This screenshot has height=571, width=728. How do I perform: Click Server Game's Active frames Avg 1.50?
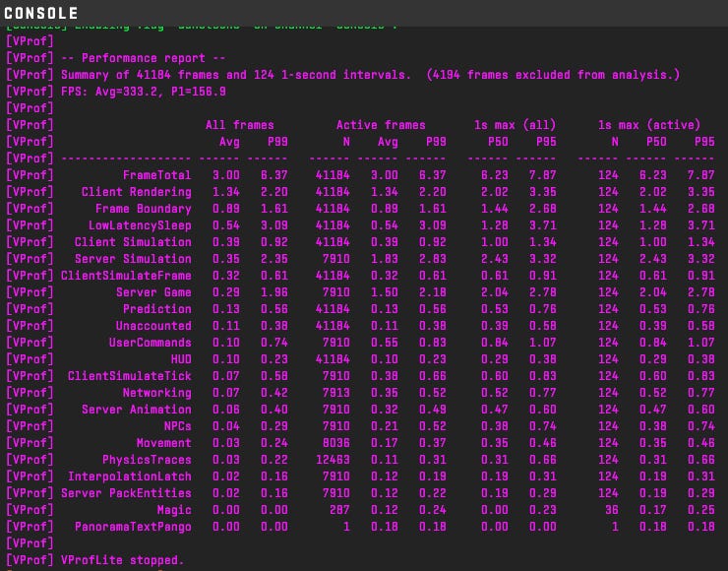[385, 292]
